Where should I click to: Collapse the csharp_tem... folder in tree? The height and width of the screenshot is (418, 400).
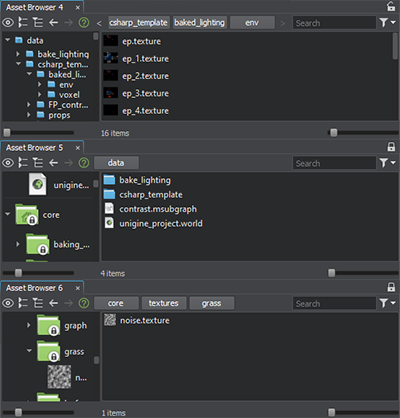click(18, 64)
